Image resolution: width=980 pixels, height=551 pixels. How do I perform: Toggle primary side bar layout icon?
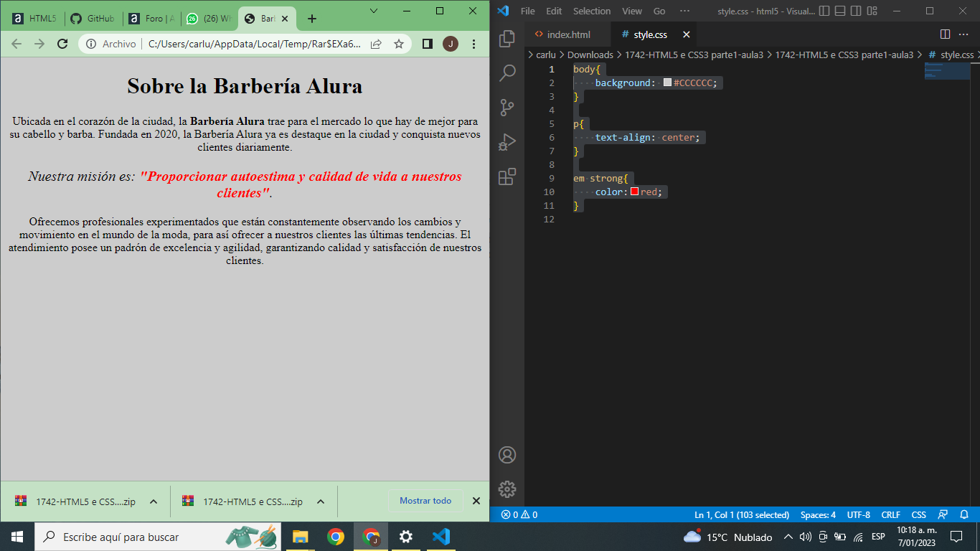[824, 11]
